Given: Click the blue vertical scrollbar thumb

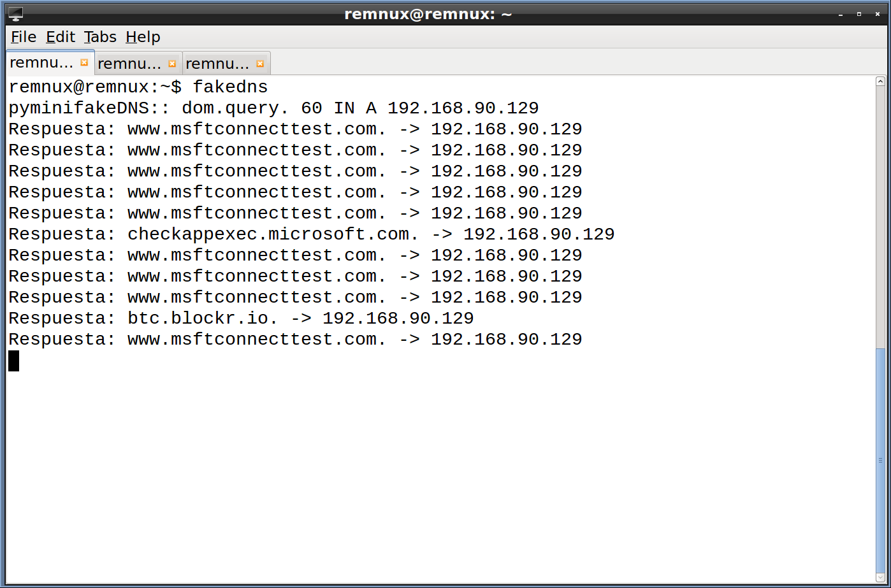Looking at the screenshot, I should [880, 459].
